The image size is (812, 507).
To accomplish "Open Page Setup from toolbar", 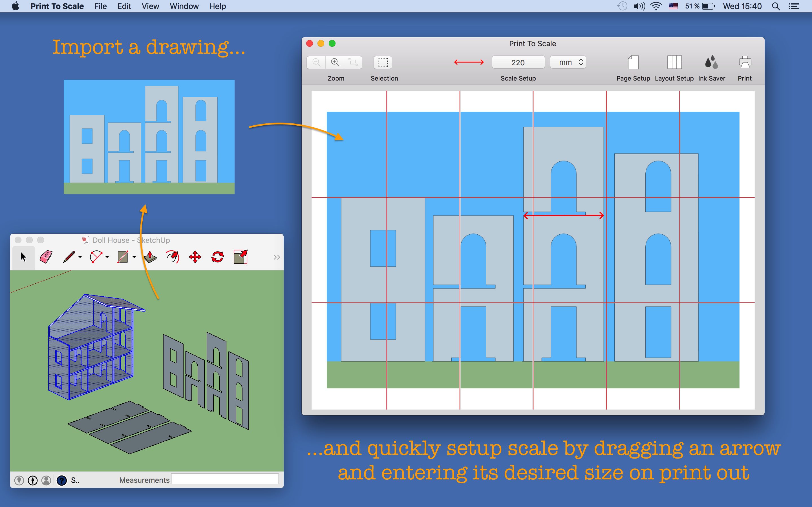I will pyautogui.click(x=633, y=62).
